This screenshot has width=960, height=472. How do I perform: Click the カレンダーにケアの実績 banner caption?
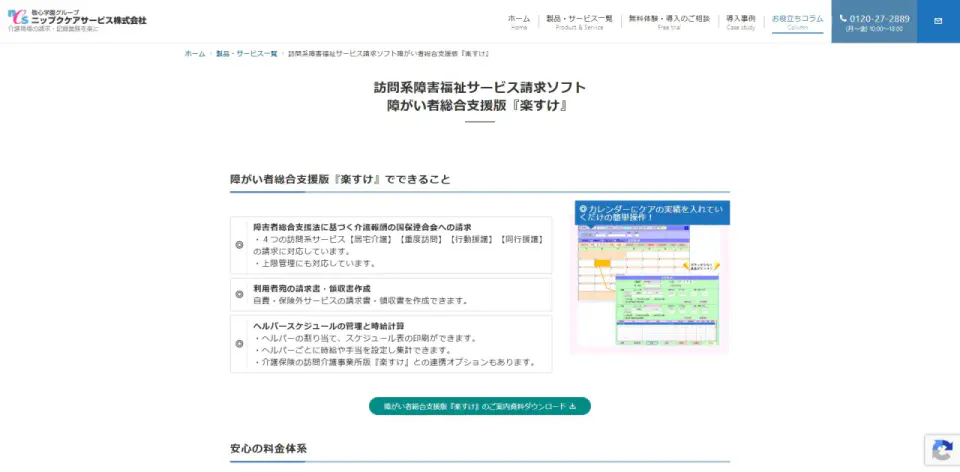coord(652,212)
